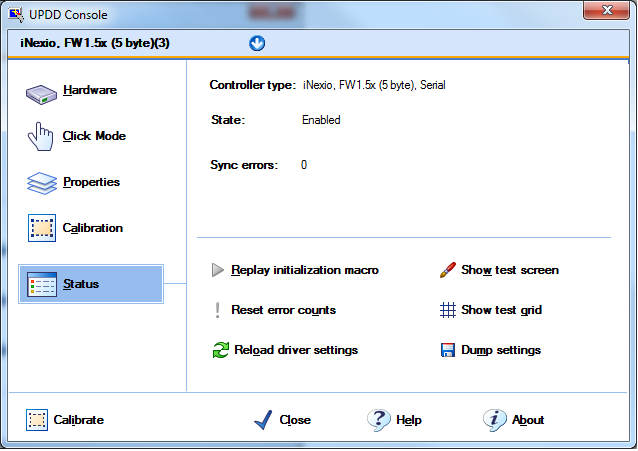Click the About info bubble icon

494,420
